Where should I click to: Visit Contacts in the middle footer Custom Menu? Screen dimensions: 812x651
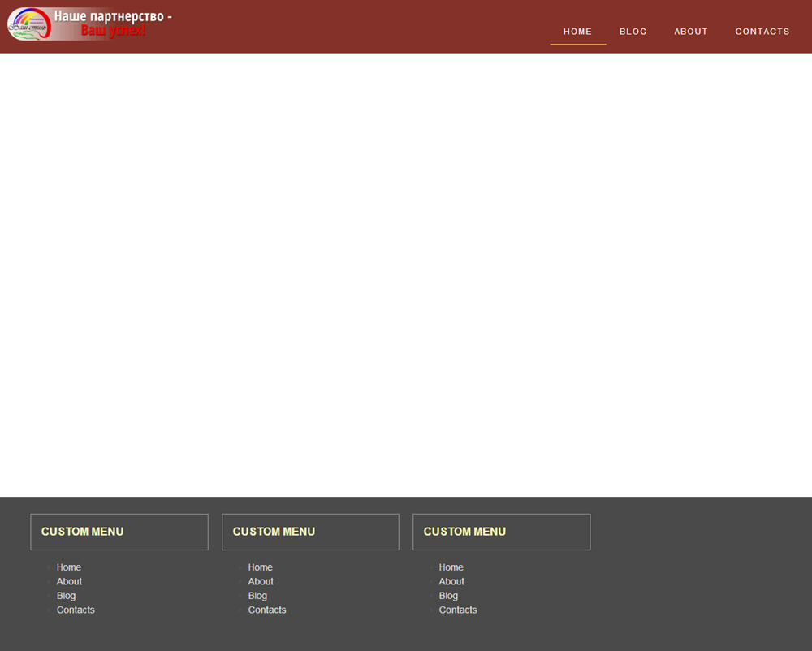267,610
